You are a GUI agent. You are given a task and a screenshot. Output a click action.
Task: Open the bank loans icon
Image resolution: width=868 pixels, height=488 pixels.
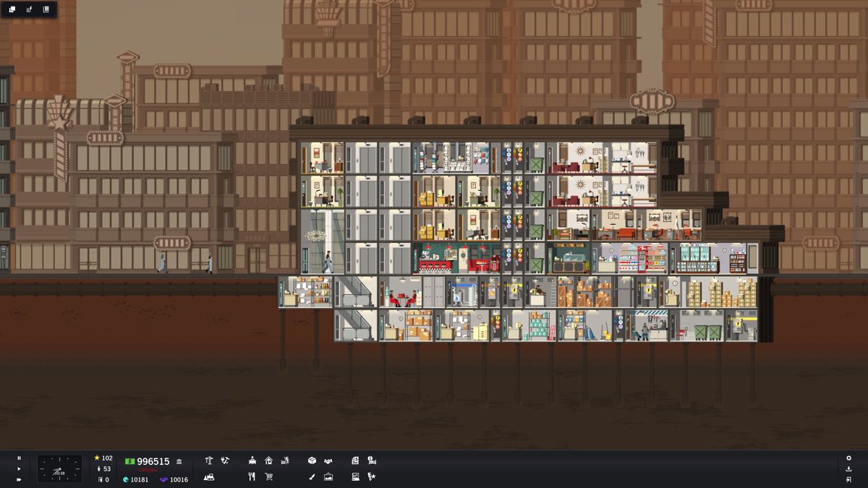click(x=179, y=461)
